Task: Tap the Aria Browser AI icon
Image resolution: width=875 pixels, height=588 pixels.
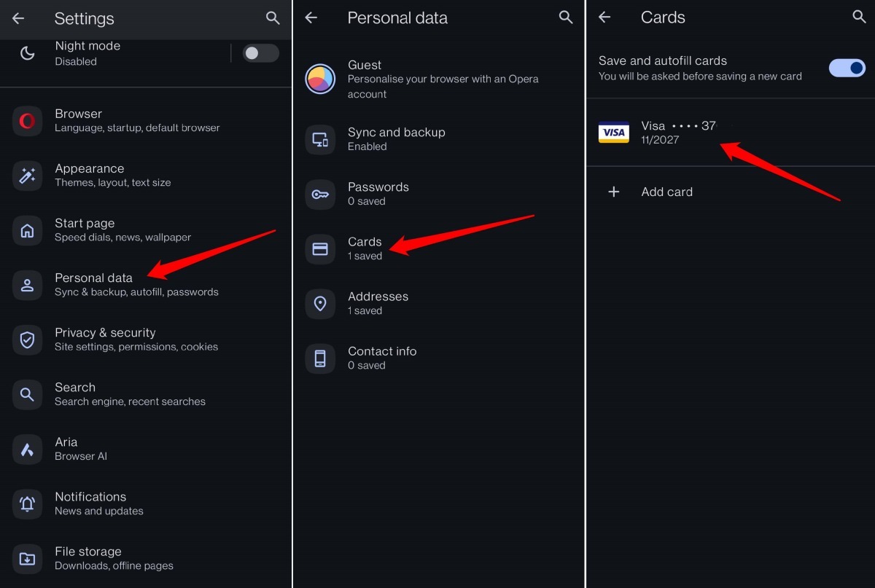Action: pyautogui.click(x=27, y=449)
